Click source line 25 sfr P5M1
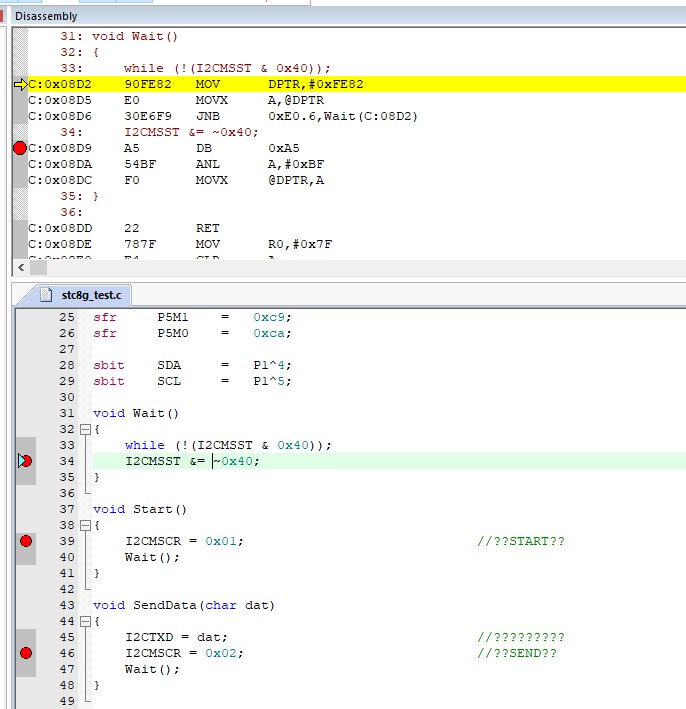The image size is (686, 709). pos(192,317)
